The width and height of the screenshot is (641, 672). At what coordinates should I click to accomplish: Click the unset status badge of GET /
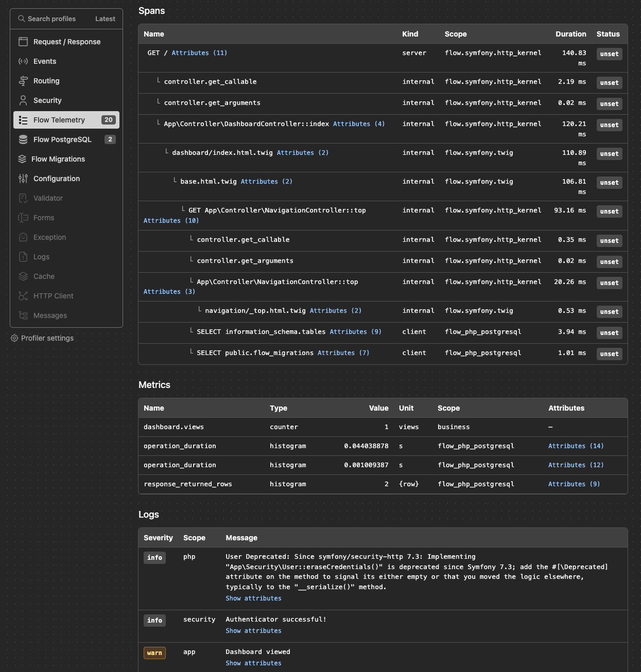[x=609, y=54]
